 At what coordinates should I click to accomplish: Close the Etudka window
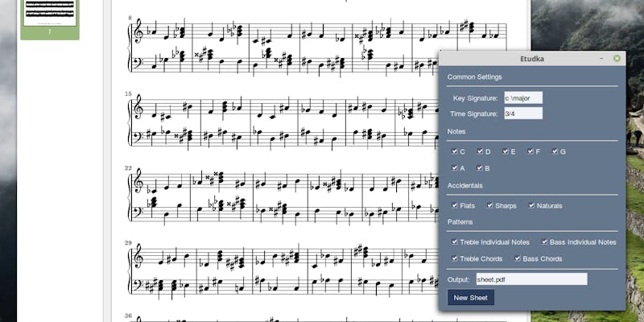click(x=617, y=58)
